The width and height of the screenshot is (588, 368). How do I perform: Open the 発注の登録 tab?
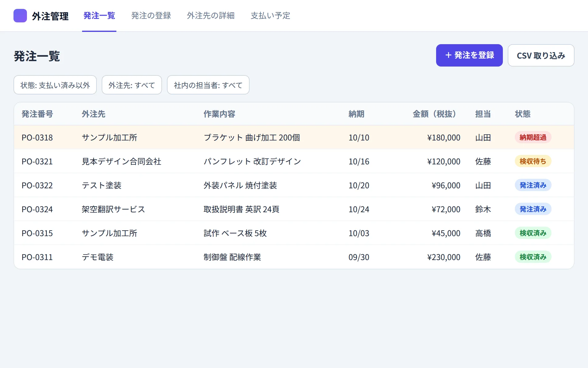[x=151, y=16]
